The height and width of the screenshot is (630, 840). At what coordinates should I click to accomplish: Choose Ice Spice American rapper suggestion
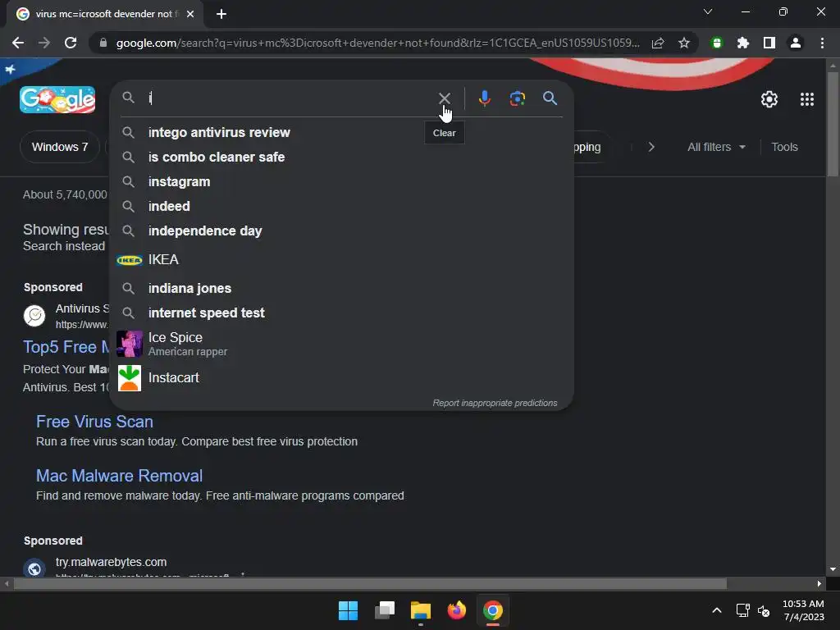(x=341, y=344)
